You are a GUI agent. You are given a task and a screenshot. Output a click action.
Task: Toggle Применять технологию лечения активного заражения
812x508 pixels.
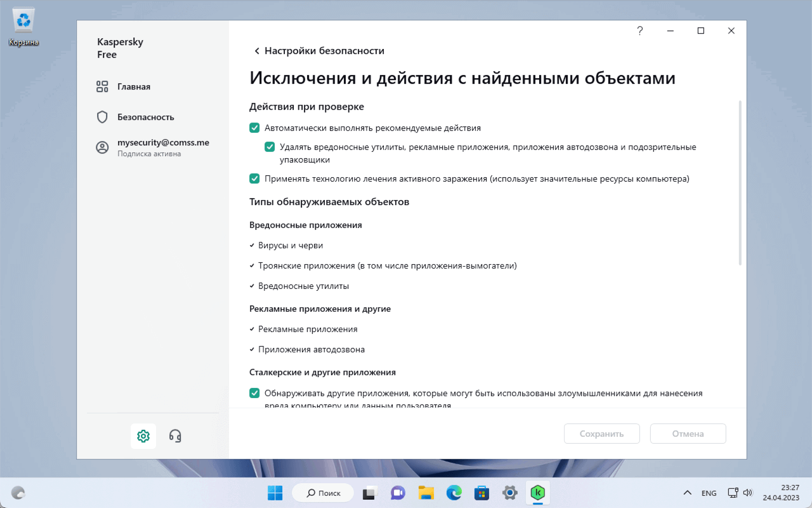(254, 178)
